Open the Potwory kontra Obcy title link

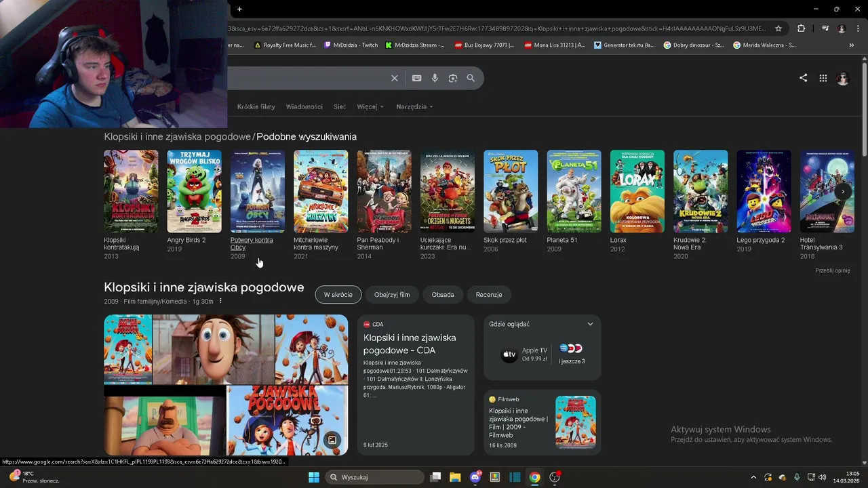(252, 243)
